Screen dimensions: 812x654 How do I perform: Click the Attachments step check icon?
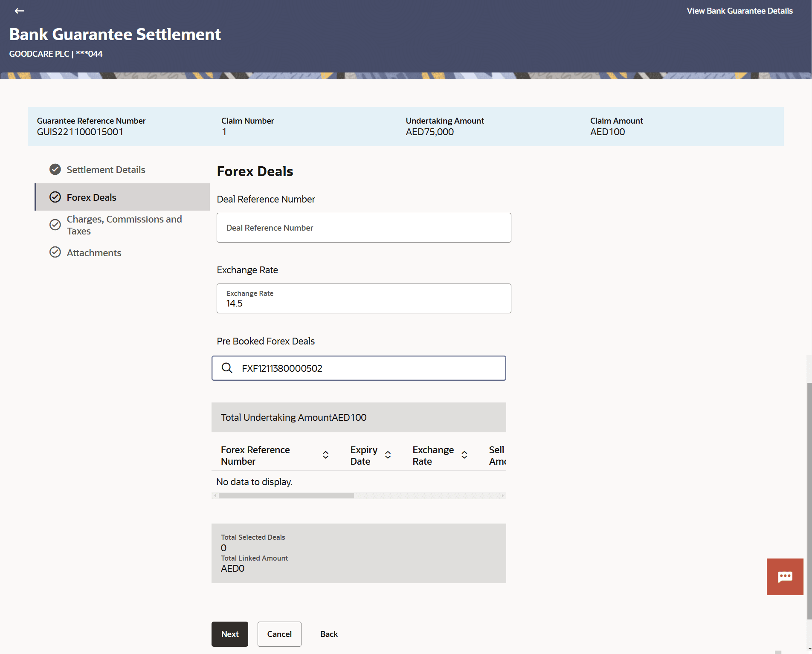point(55,252)
